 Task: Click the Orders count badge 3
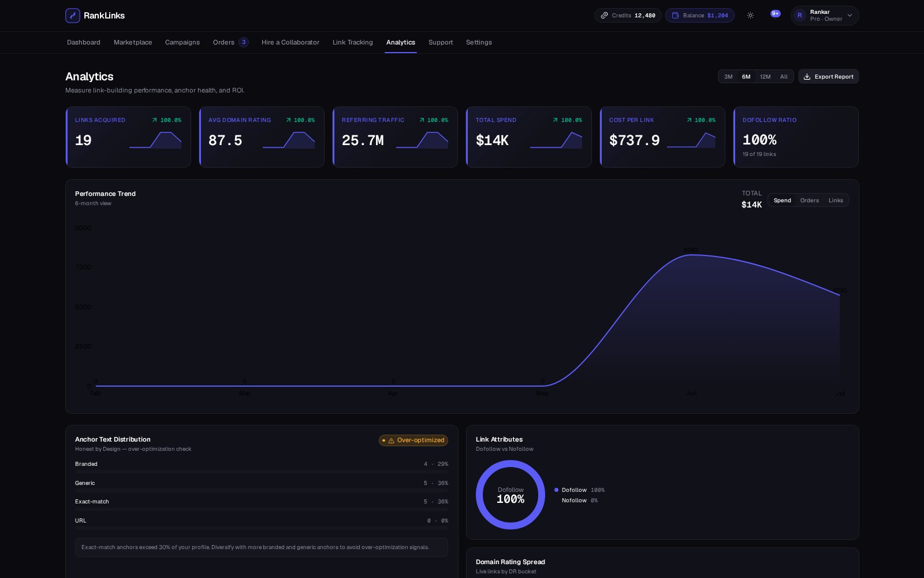pyautogui.click(x=244, y=42)
